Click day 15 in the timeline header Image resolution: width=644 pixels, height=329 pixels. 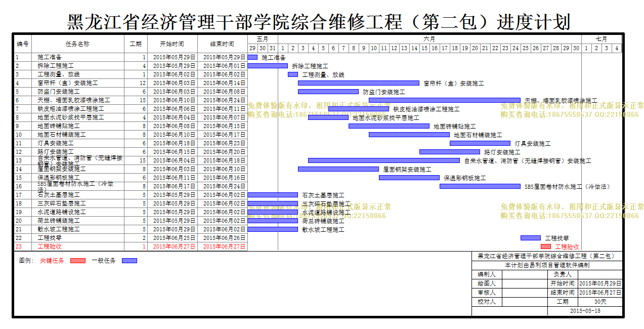pyautogui.click(x=424, y=49)
